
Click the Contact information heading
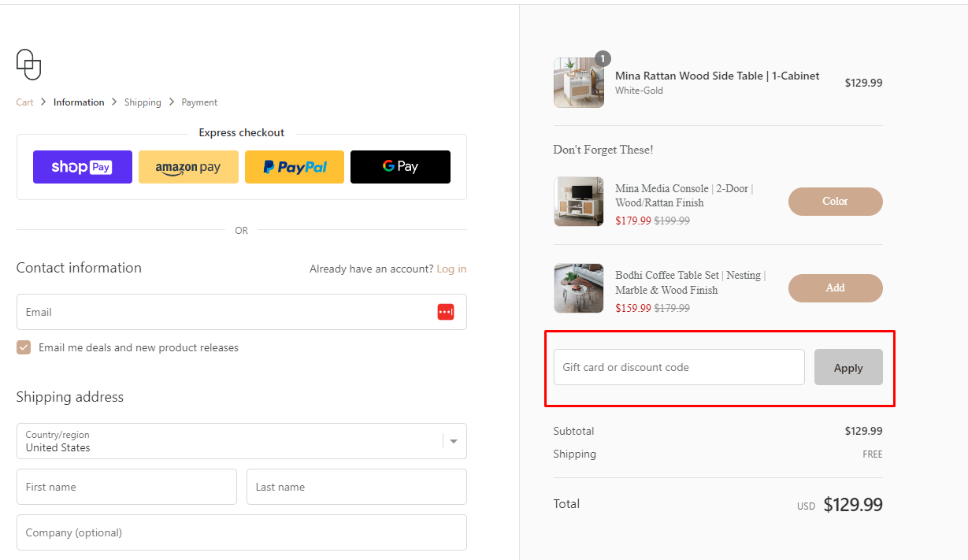point(79,268)
